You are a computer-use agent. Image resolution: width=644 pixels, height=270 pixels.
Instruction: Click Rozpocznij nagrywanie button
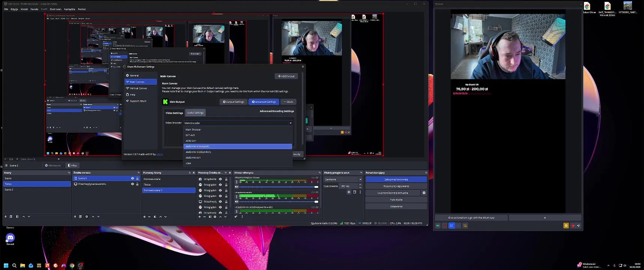point(396,186)
